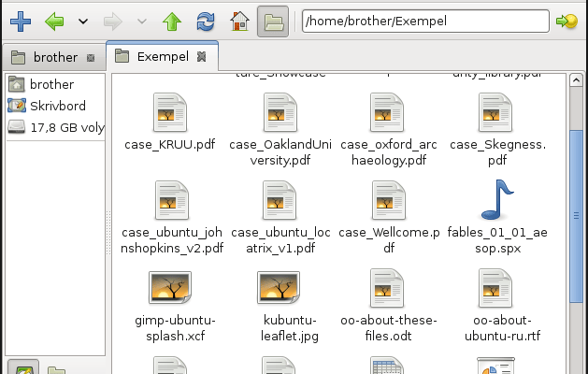Image resolution: width=588 pixels, height=374 pixels.
Task: Select the case_OaklandUniversity.pdf file icon
Action: (x=280, y=112)
